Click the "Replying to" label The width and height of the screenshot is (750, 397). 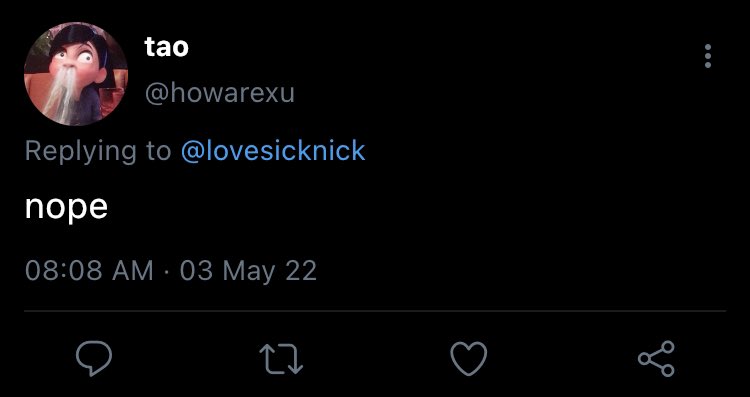coord(98,151)
